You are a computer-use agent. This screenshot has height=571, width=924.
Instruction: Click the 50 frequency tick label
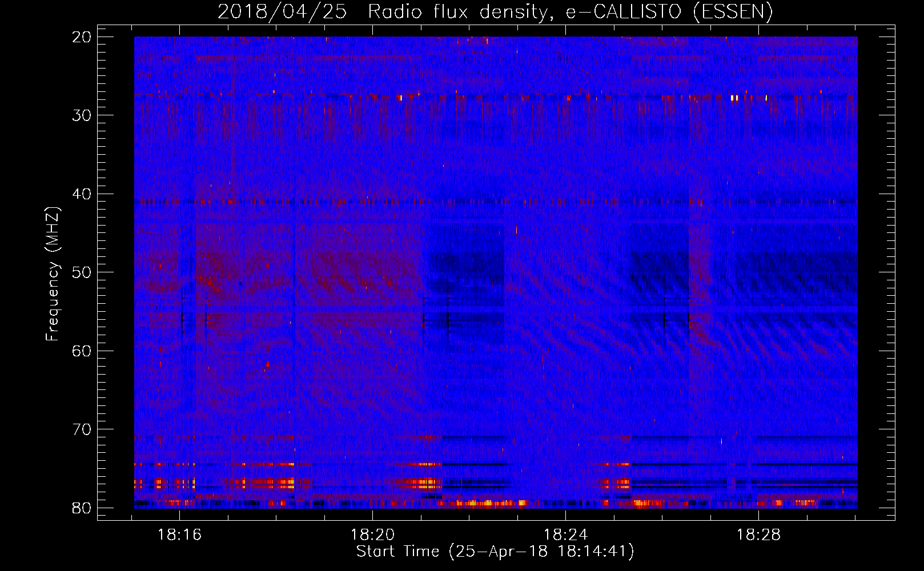(x=82, y=272)
